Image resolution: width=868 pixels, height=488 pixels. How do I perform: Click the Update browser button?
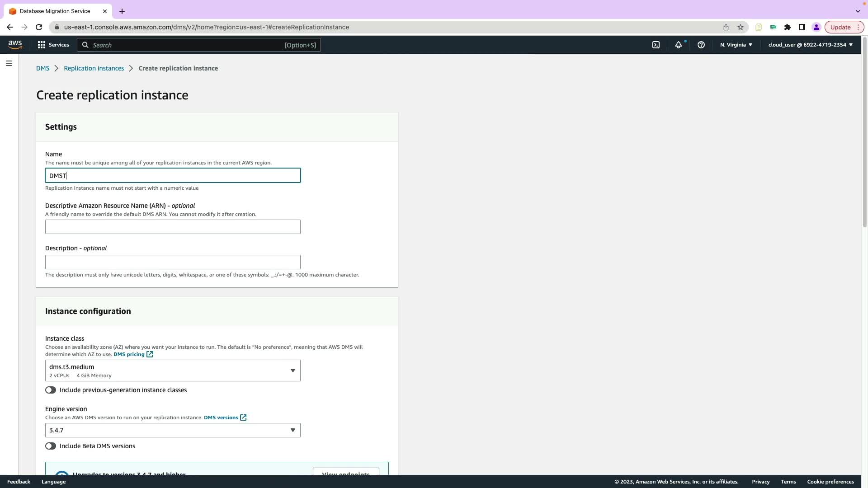(840, 27)
